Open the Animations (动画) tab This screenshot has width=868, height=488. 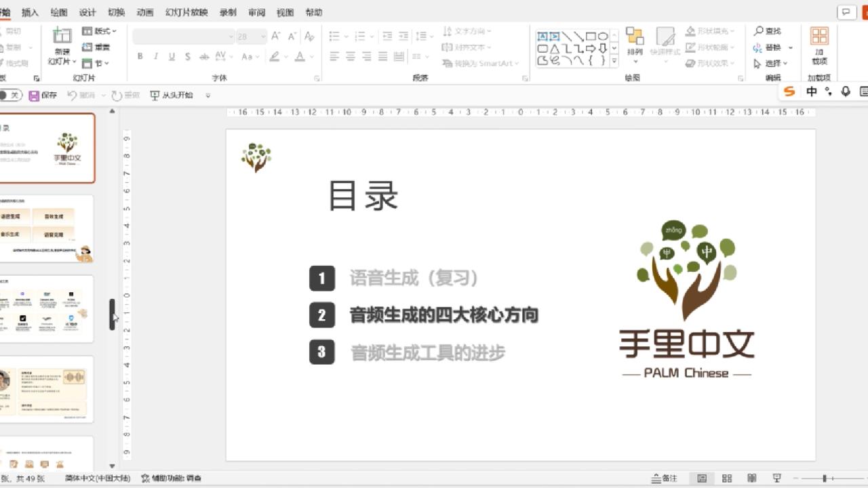click(144, 12)
